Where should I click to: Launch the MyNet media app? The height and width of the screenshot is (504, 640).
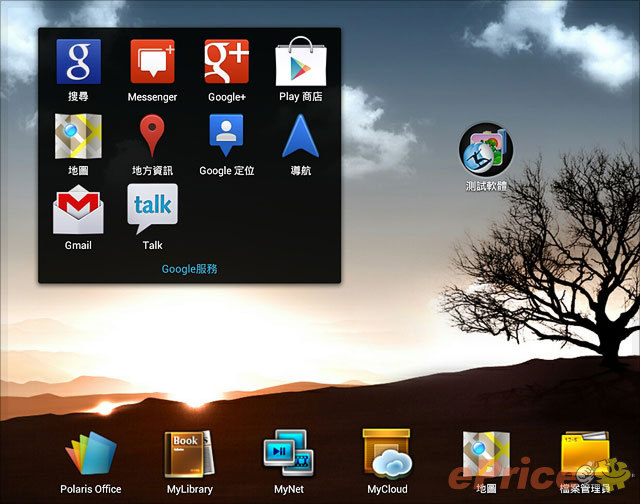click(288, 455)
